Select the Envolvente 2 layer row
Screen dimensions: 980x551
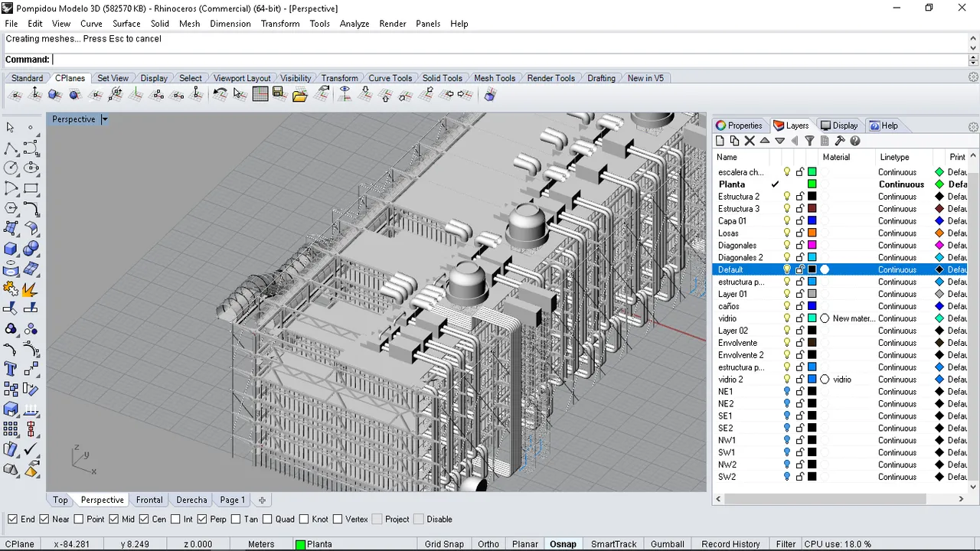click(x=840, y=355)
